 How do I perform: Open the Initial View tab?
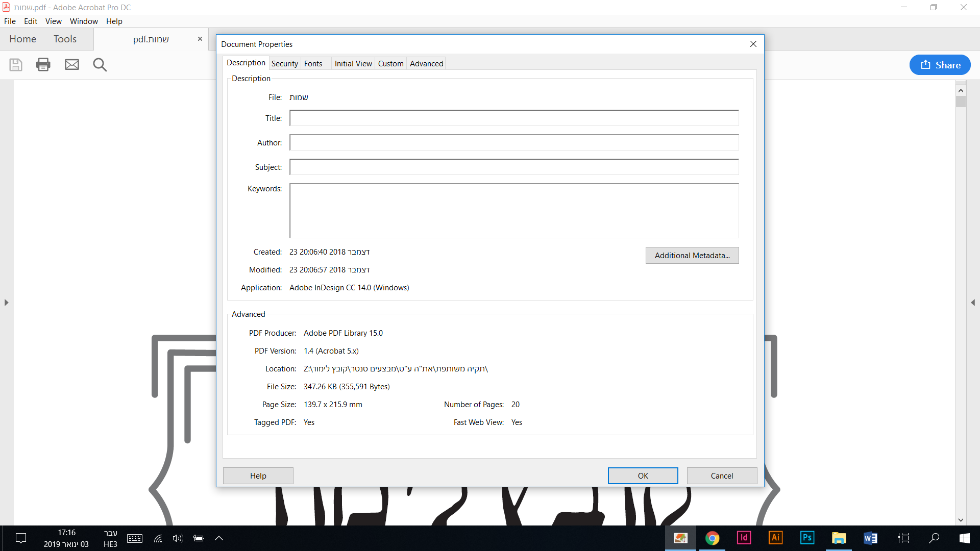(353, 64)
